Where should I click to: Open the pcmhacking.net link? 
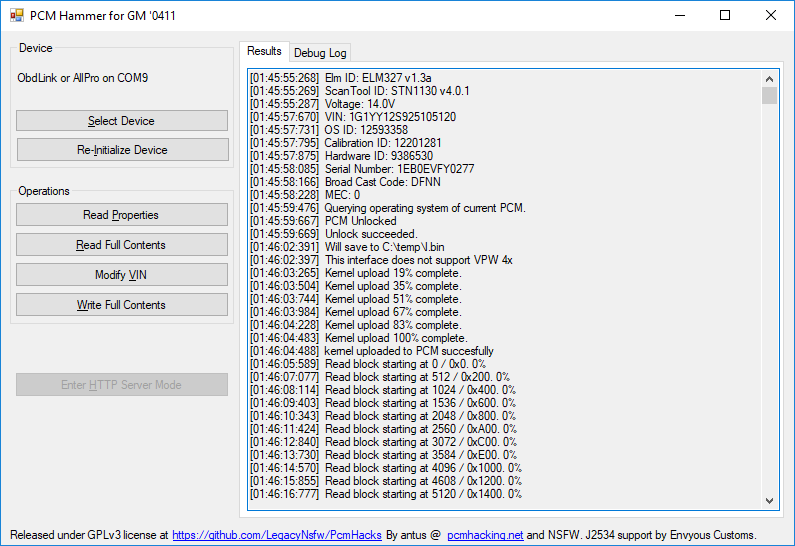[485, 535]
